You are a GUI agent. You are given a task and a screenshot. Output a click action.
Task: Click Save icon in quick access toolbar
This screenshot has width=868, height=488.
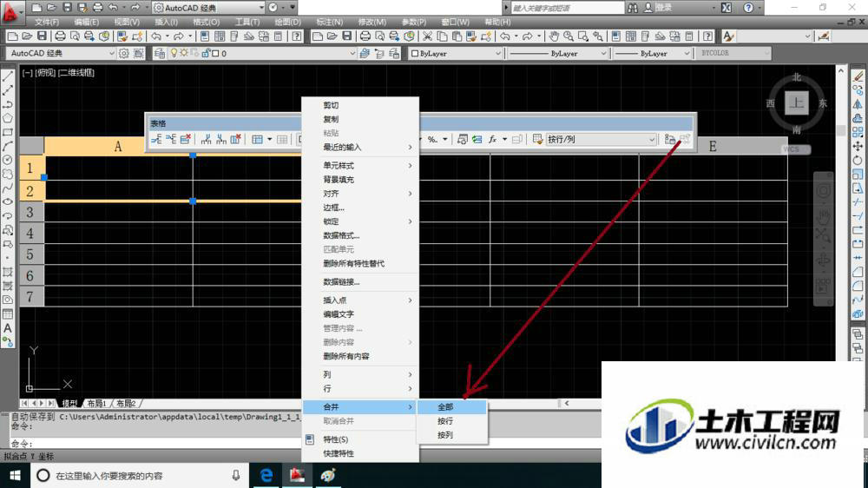(67, 8)
